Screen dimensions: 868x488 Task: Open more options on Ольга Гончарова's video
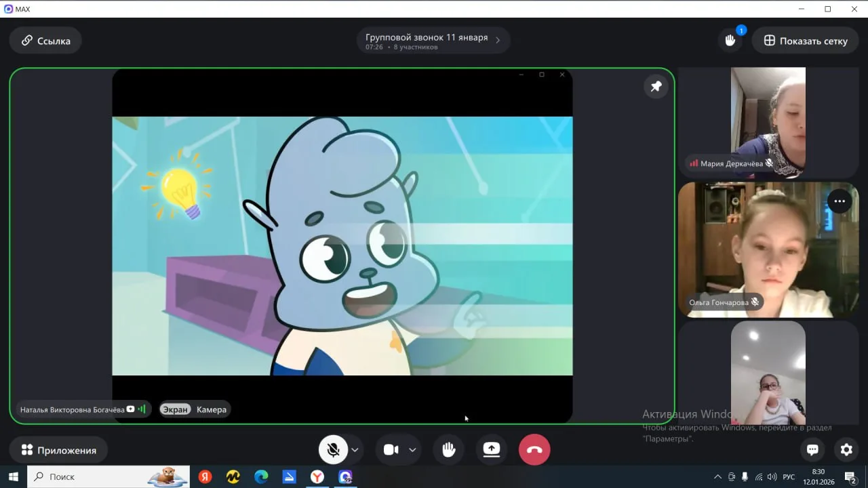point(840,201)
